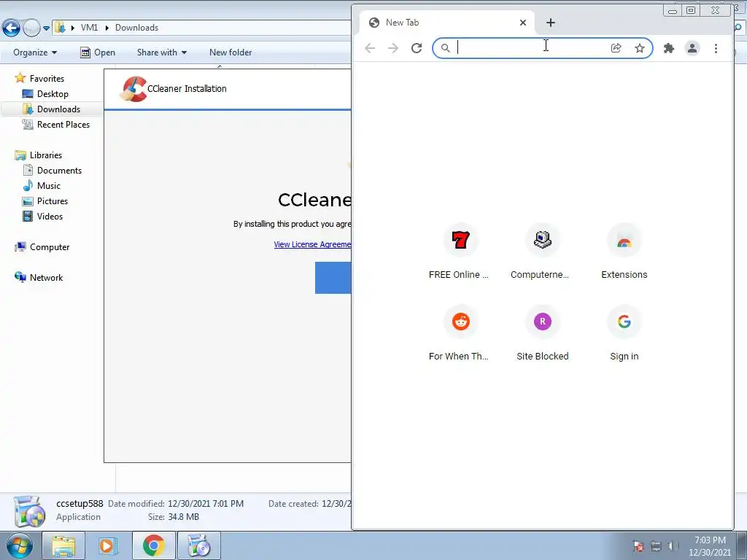The height and width of the screenshot is (560, 747).
Task: Open the FREE Online shortcut tile
Action: tap(460, 251)
